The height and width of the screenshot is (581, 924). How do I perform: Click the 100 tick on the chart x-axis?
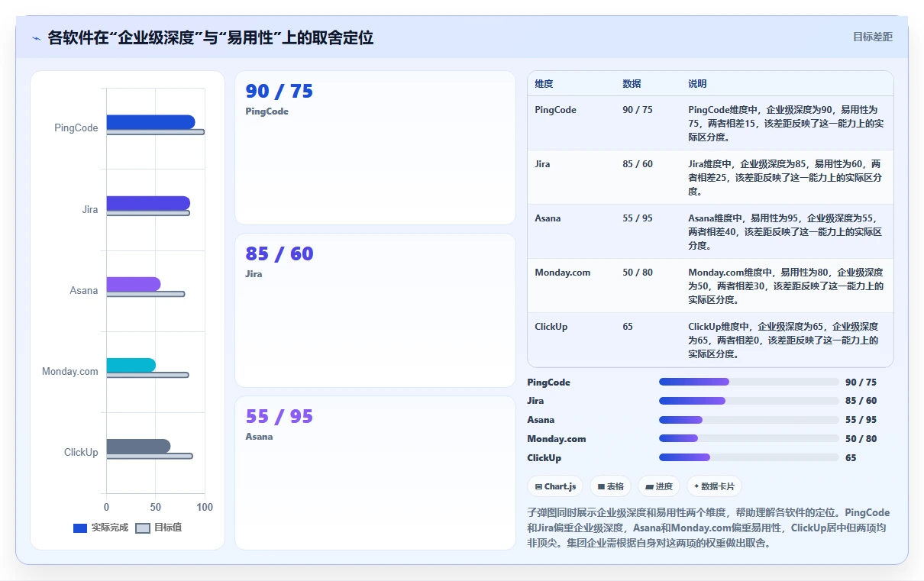pos(205,507)
